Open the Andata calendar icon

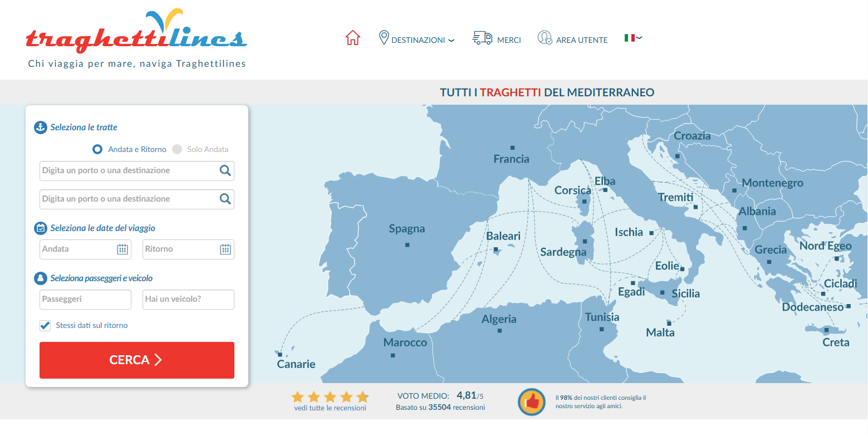point(122,249)
